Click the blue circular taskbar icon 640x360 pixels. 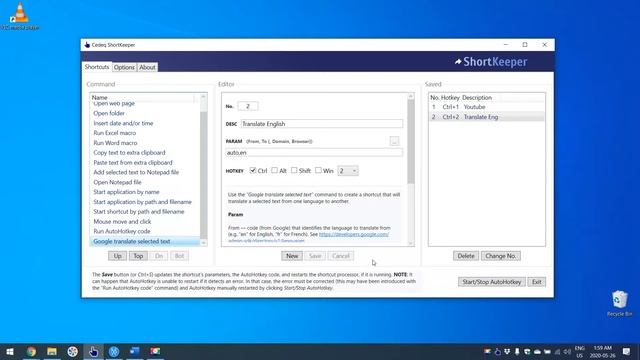114,351
